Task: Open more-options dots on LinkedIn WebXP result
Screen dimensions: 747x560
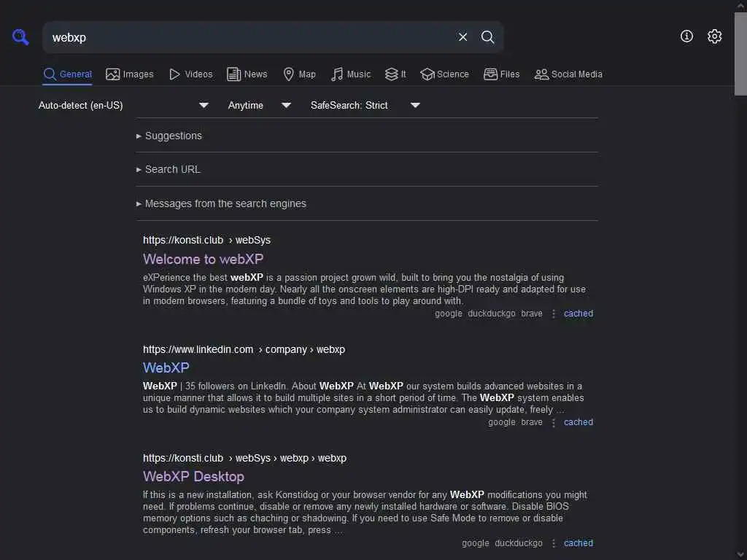Action: (553, 422)
